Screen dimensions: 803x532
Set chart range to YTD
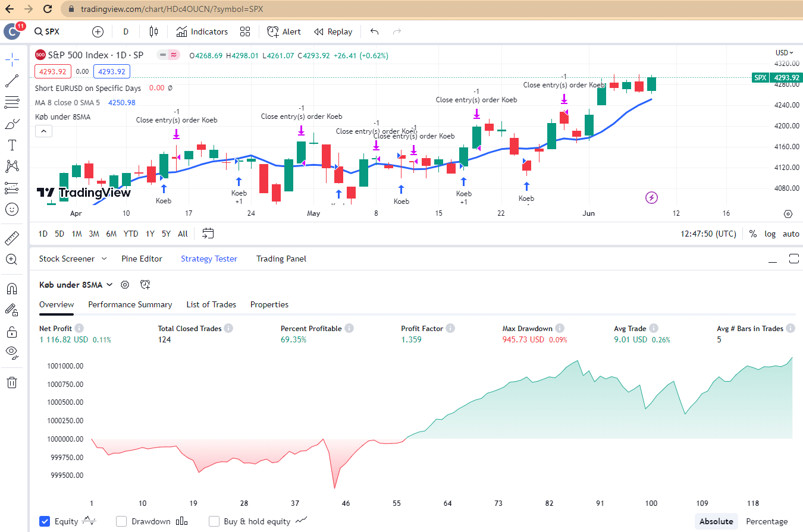(131, 234)
